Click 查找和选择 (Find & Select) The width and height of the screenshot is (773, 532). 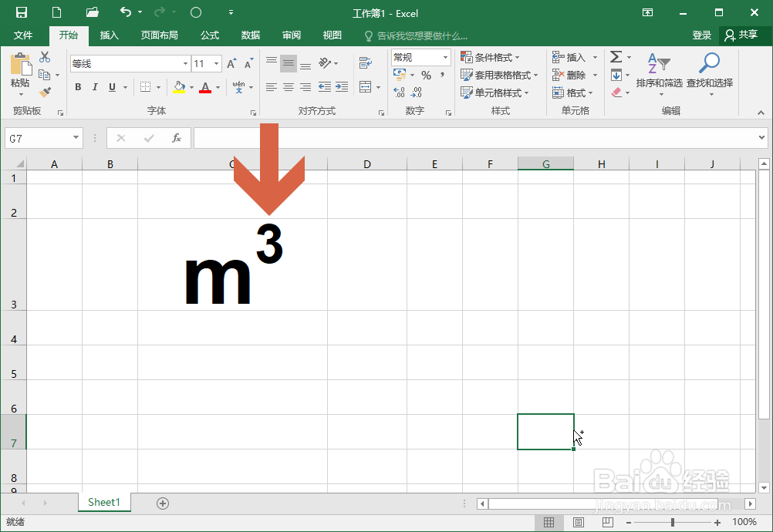tap(709, 75)
